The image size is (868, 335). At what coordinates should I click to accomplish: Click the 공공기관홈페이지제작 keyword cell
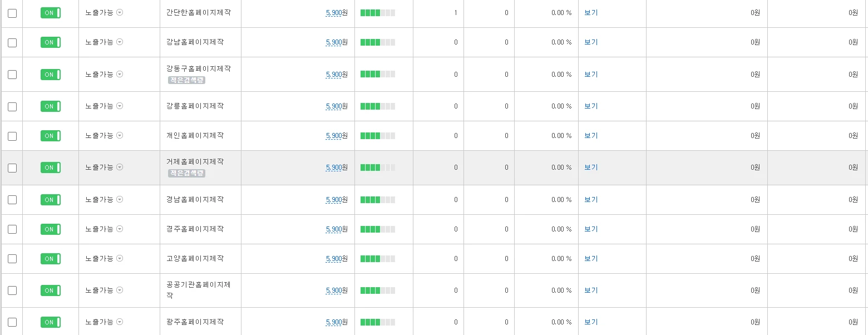[x=198, y=290]
